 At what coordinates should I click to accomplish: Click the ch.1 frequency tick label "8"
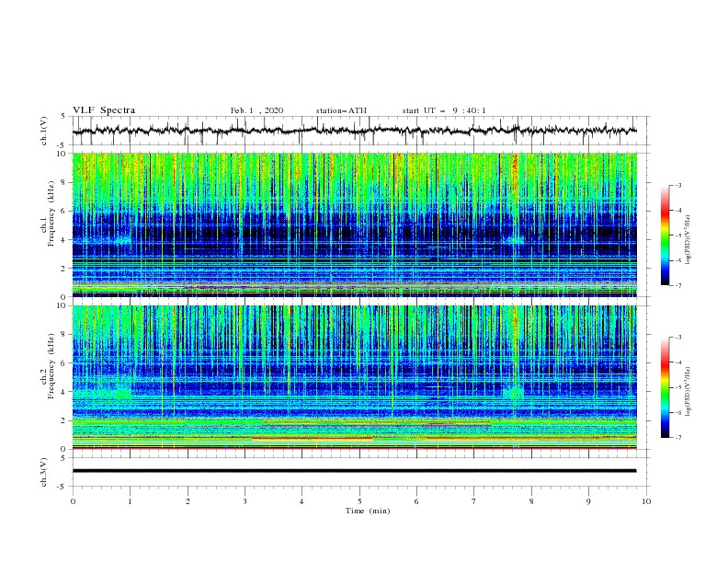[x=63, y=182]
